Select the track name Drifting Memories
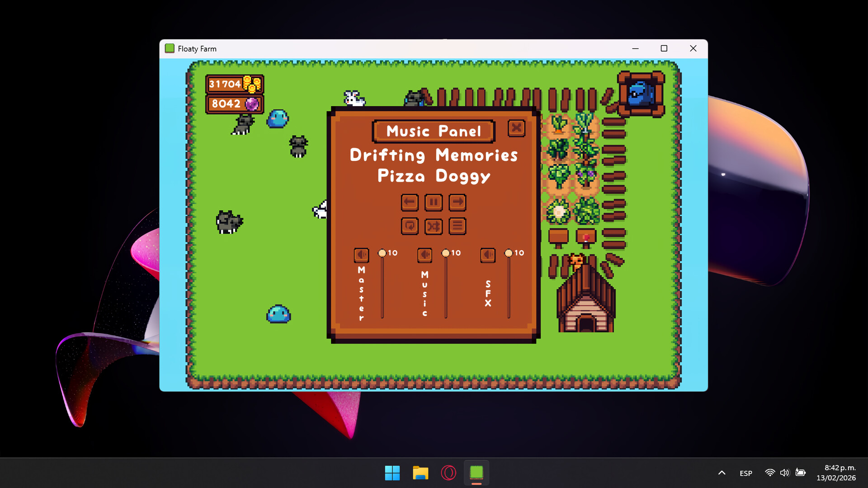Screen dimensions: 868x488 [x=434, y=155]
